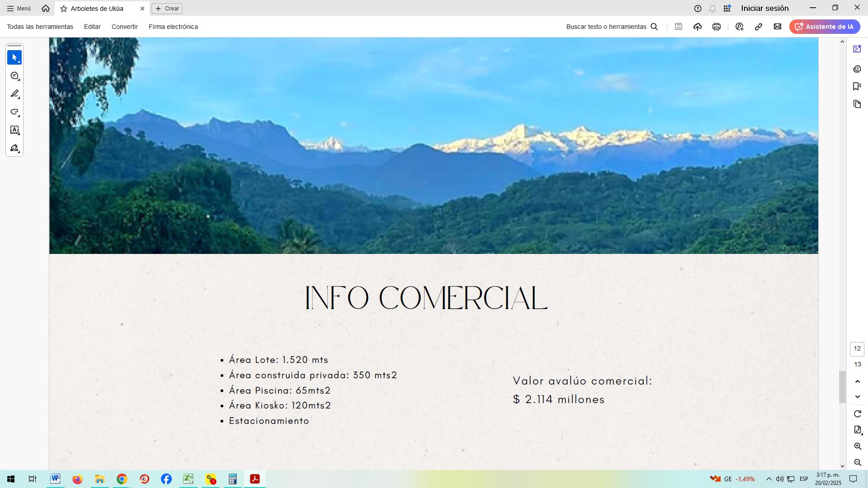Image resolution: width=868 pixels, height=488 pixels.
Task: Click the scrollbar up arrow
Action: click(842, 42)
